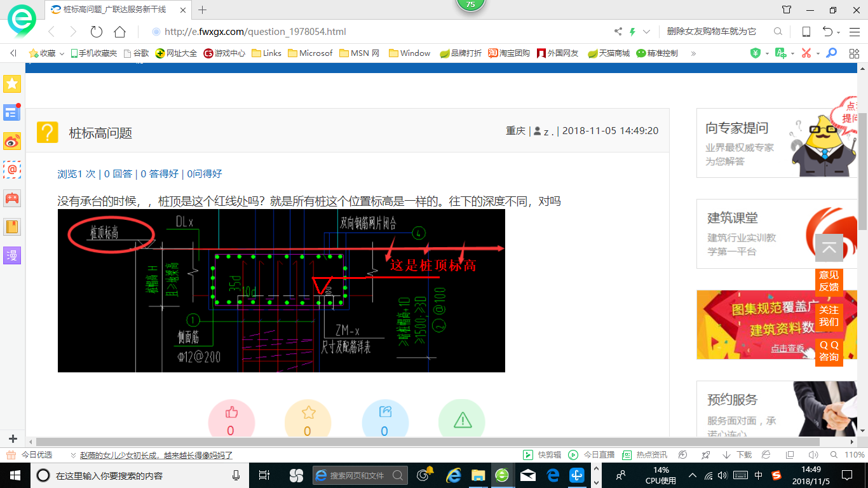Image resolution: width=868 pixels, height=488 pixels.
Task: Open the scissors screenshot dropdown arrow
Action: 818,53
